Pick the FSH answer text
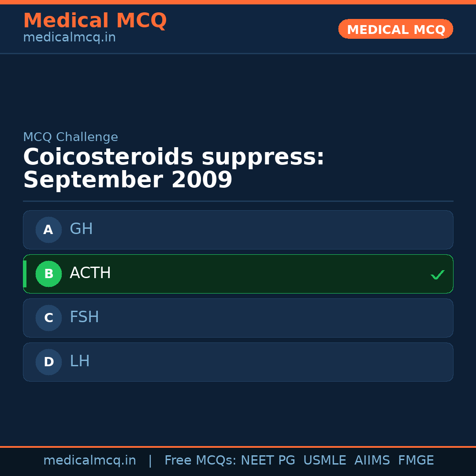 click(84, 317)
